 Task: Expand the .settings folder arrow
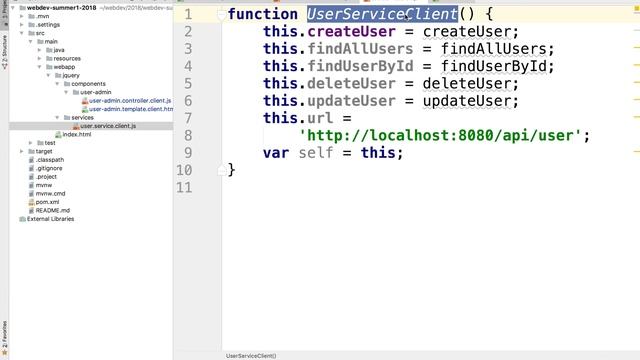coord(22,24)
